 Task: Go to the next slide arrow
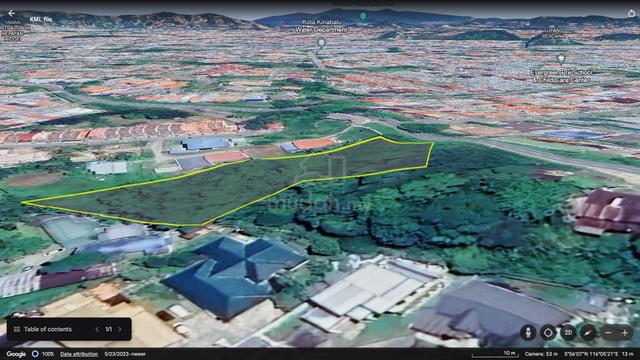point(120,329)
